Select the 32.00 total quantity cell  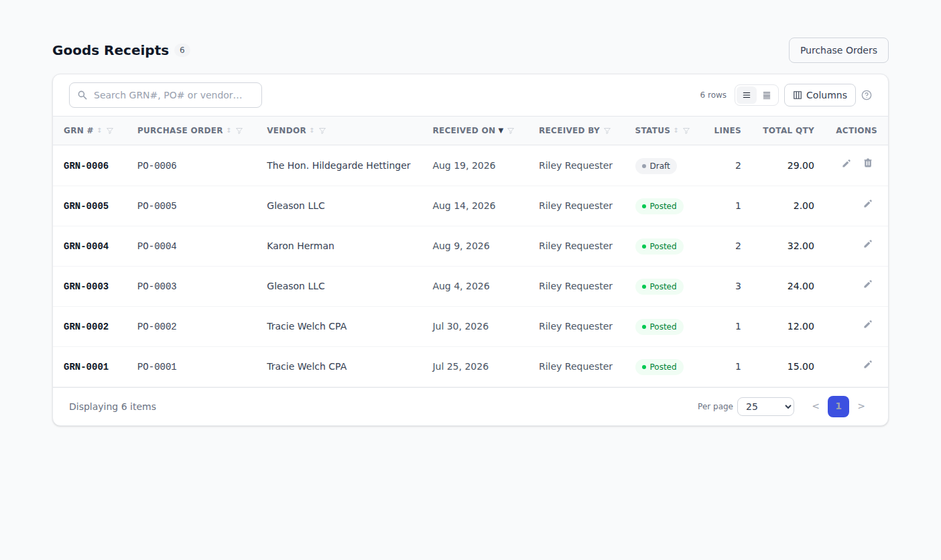tap(801, 246)
